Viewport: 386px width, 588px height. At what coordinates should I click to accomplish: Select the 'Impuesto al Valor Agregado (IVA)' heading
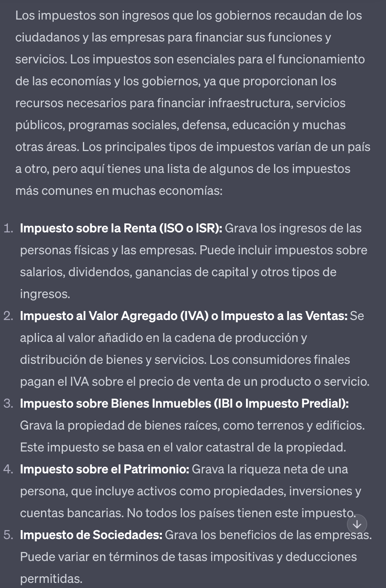pos(114,316)
